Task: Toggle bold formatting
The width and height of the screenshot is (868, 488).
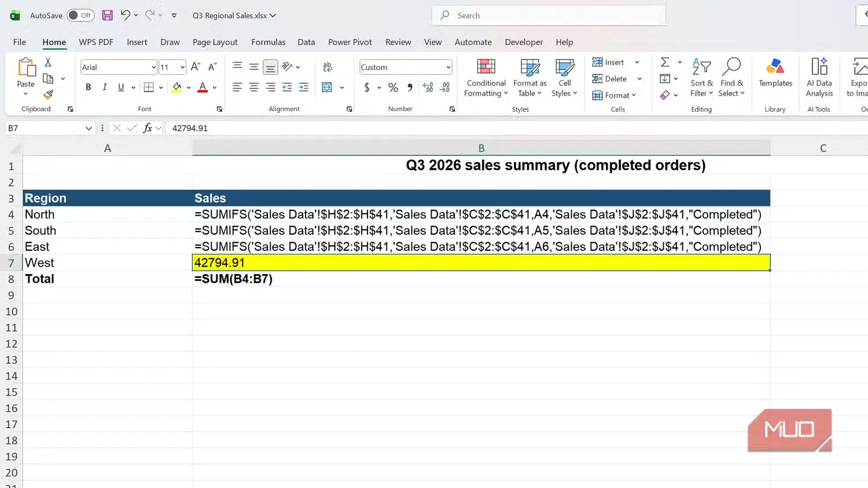Action: pos(88,87)
